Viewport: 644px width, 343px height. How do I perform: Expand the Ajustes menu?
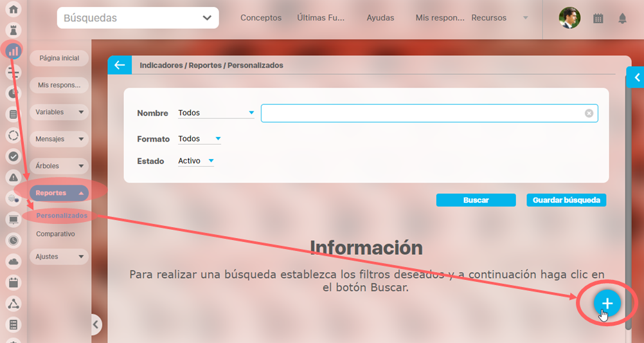tap(59, 256)
